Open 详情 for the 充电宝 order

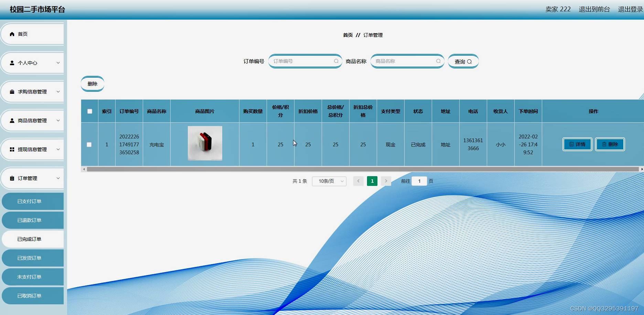(577, 144)
